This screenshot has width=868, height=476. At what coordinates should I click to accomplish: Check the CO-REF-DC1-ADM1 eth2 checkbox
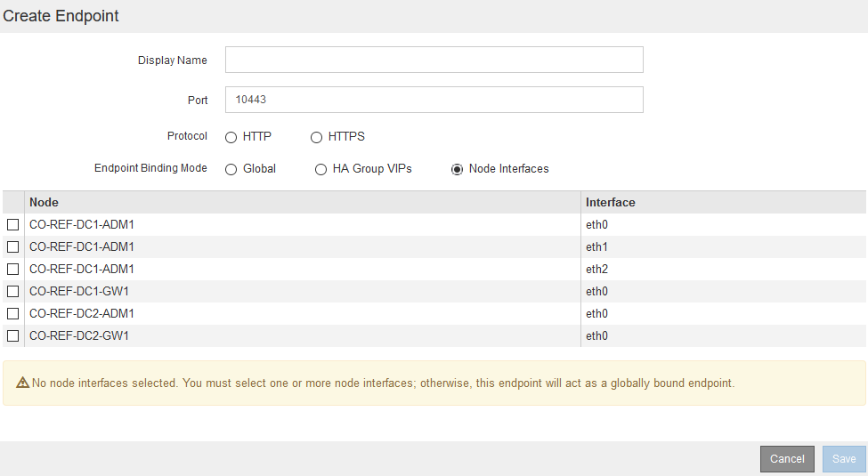[x=13, y=270]
